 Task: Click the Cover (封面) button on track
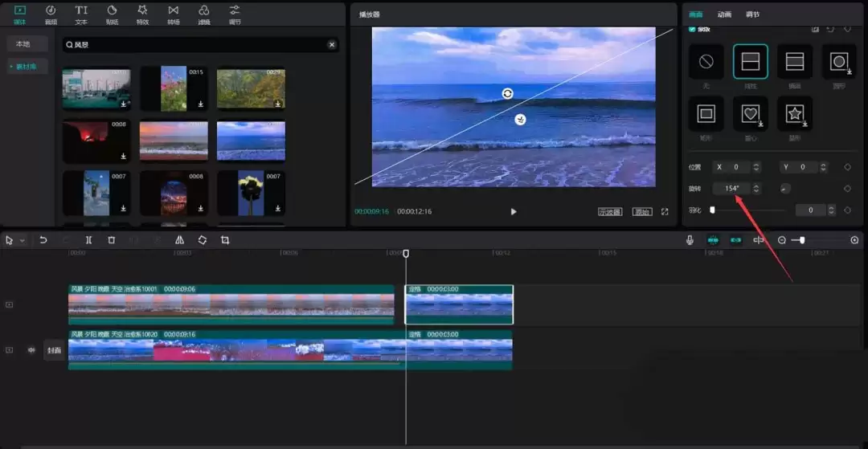tap(54, 350)
